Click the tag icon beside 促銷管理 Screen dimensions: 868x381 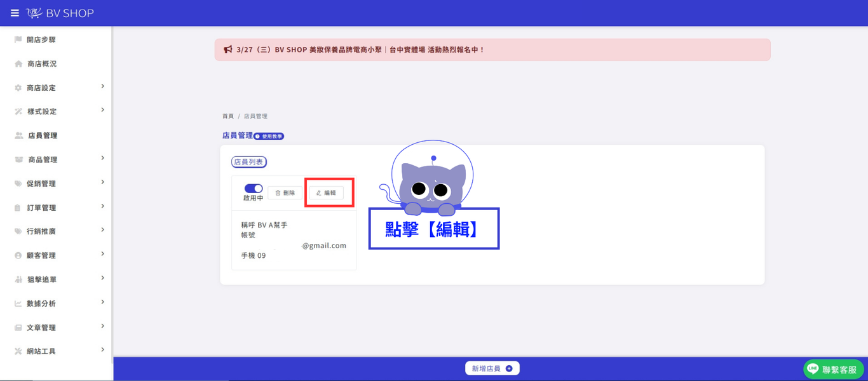[18, 184]
